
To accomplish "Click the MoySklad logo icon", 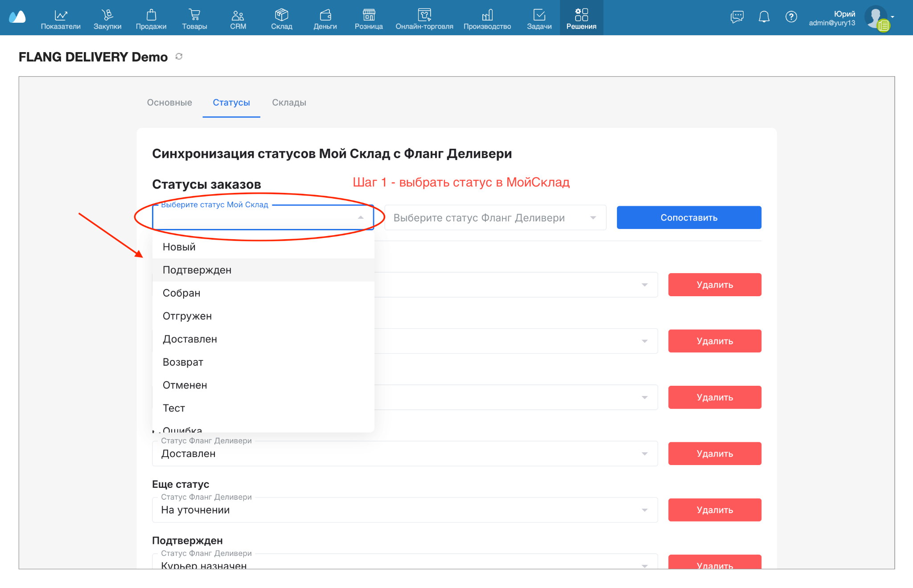I will point(17,17).
